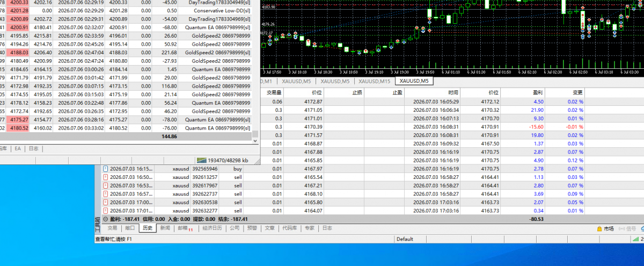Click the sell order icon of 2026.07.03 16:57 row

pos(106,193)
